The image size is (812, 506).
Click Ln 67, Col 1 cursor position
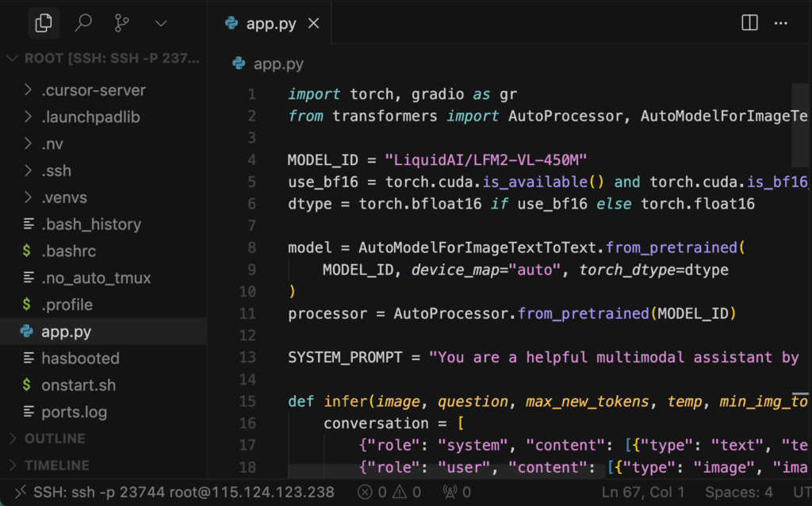[x=643, y=493]
